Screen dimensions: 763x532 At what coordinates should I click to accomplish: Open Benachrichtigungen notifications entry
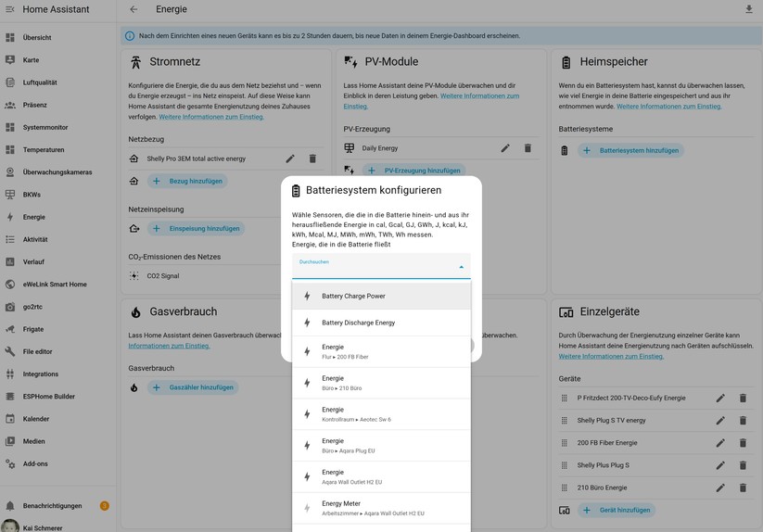coord(52,506)
